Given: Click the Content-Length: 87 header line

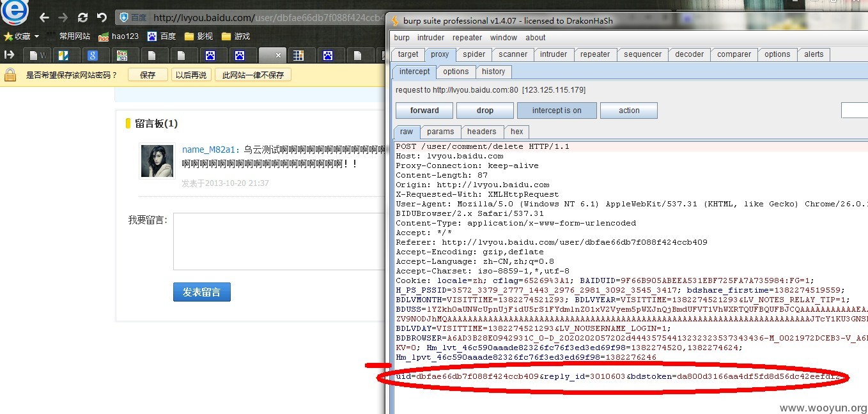Looking at the screenshot, I should click(x=442, y=175).
